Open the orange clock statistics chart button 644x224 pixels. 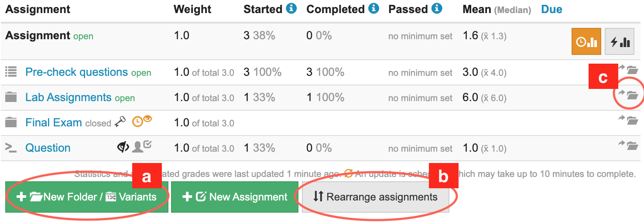pyautogui.click(x=586, y=41)
